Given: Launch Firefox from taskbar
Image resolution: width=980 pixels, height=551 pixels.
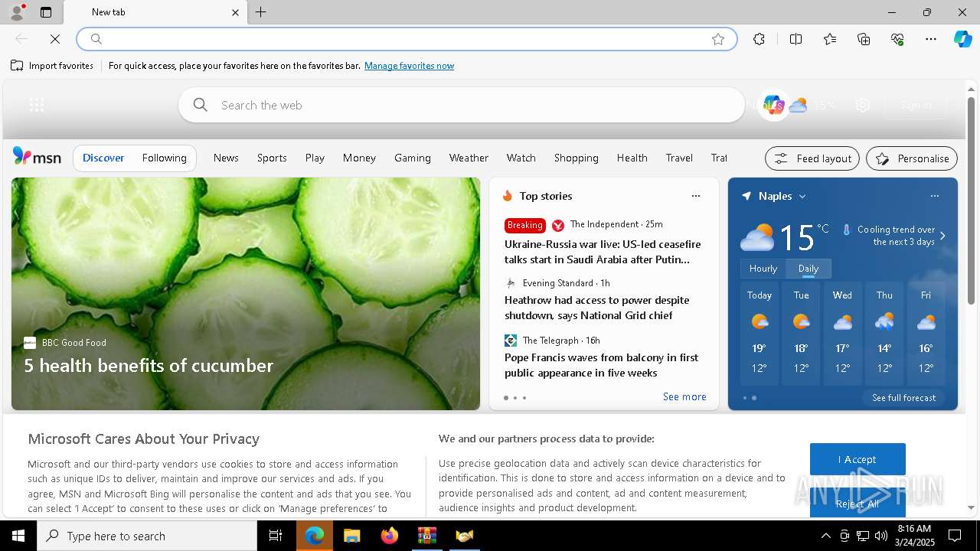Looking at the screenshot, I should (x=389, y=536).
